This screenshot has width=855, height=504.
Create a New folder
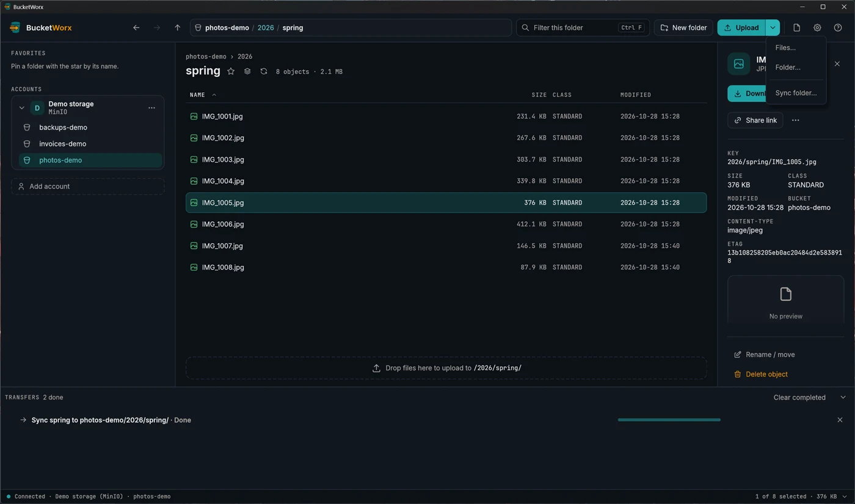(683, 27)
